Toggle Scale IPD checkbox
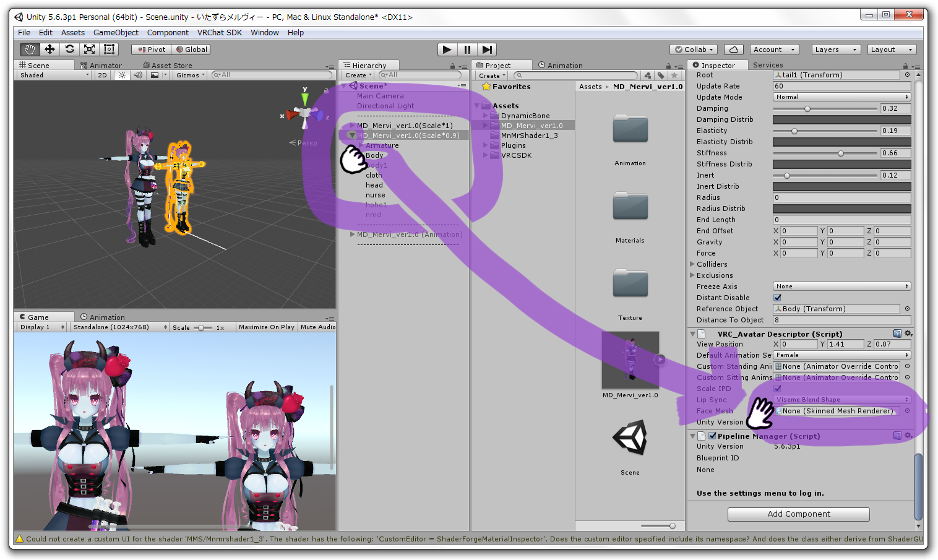Screen dimensions: 938x560 click(778, 389)
